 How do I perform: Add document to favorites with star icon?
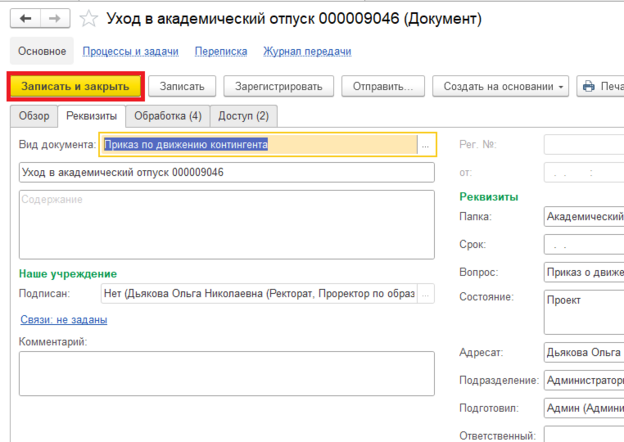click(89, 19)
